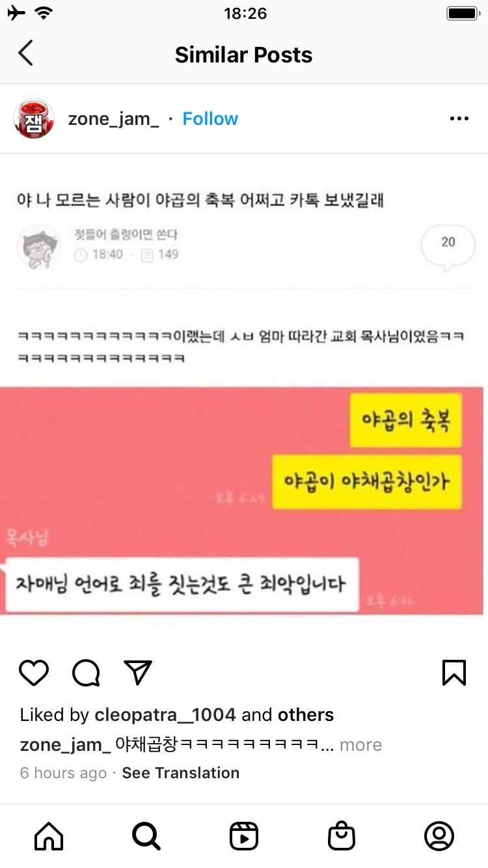
Task: Open the three-dot post options menu
Action: [459, 119]
